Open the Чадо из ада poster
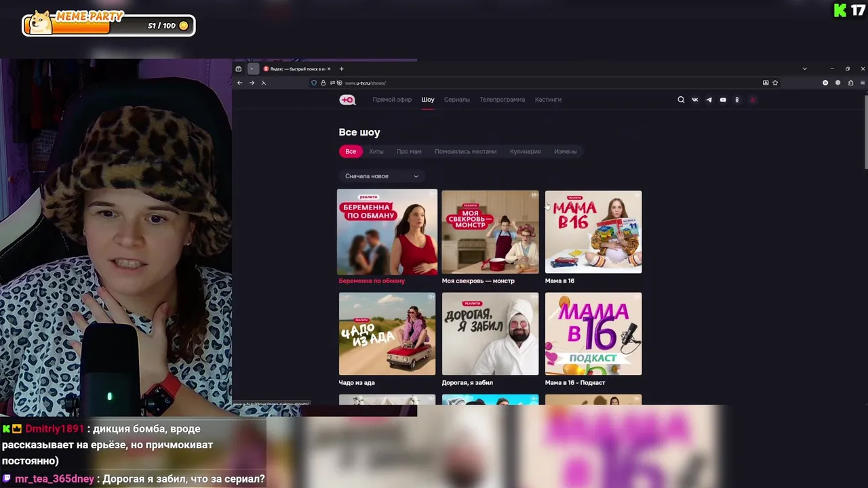The width and height of the screenshot is (868, 488). (387, 333)
